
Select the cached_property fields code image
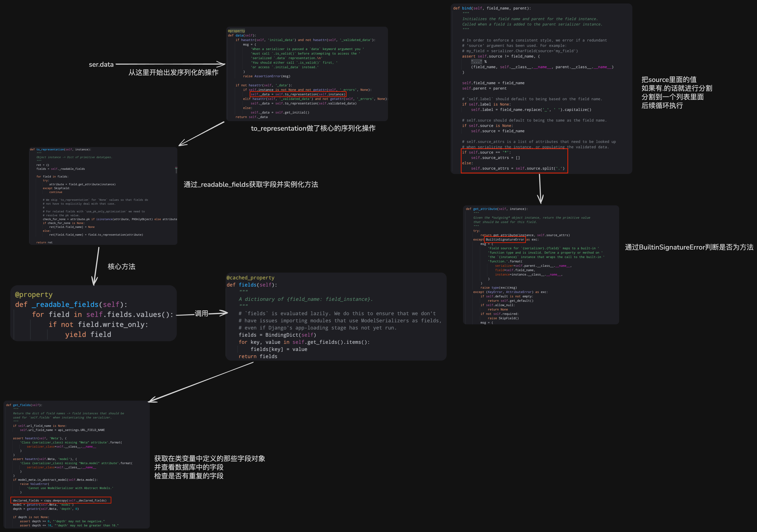click(x=336, y=316)
